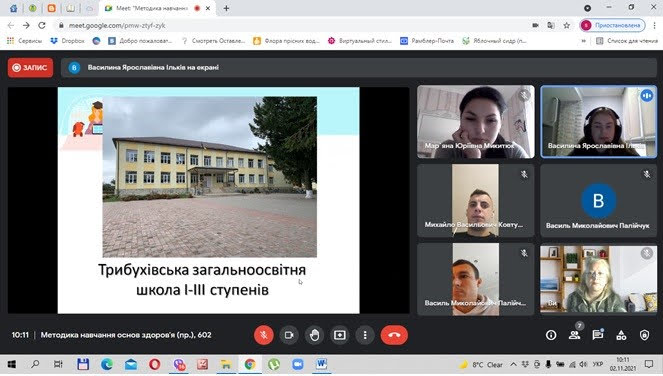Select the bottom-left Василь Миколайович video tile
Screen dimensions: 663x376
pyautogui.click(x=476, y=279)
